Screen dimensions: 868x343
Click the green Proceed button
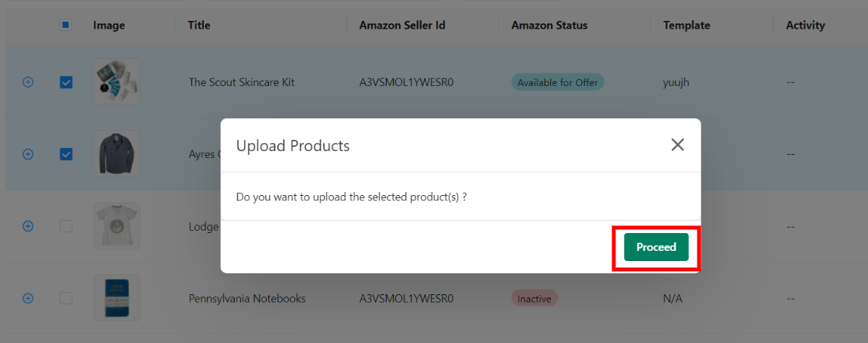[x=656, y=247]
